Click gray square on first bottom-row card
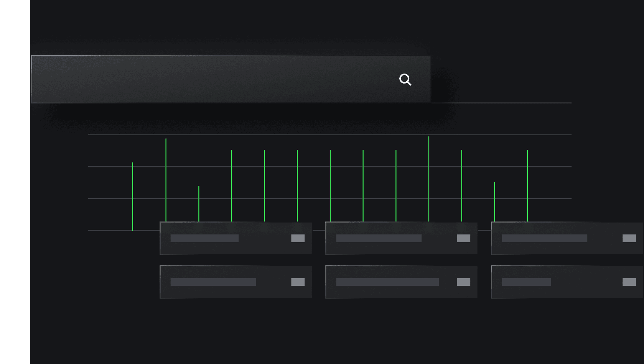644x364 pixels. [x=298, y=282]
